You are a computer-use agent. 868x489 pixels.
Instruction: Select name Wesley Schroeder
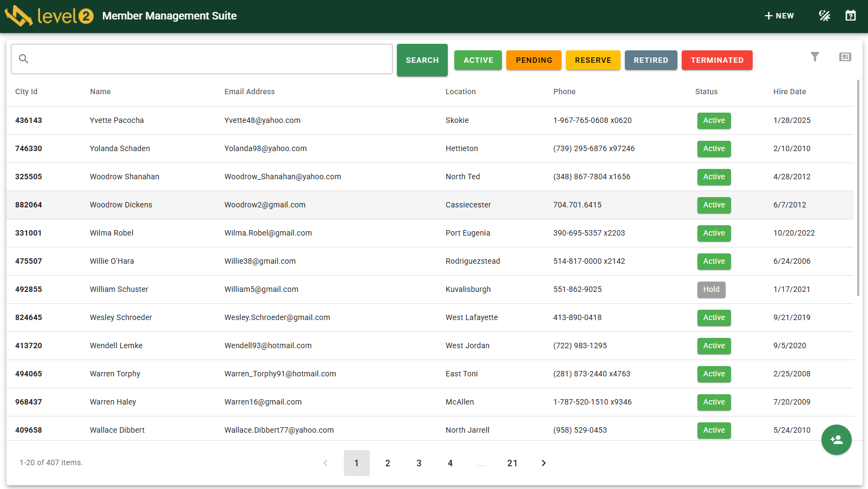(x=121, y=317)
